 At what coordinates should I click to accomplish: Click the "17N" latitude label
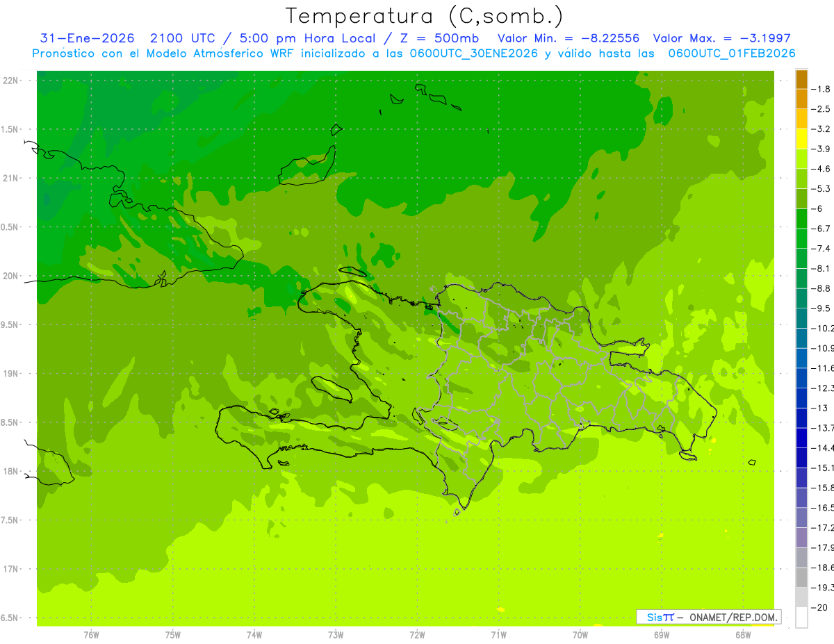(x=11, y=569)
